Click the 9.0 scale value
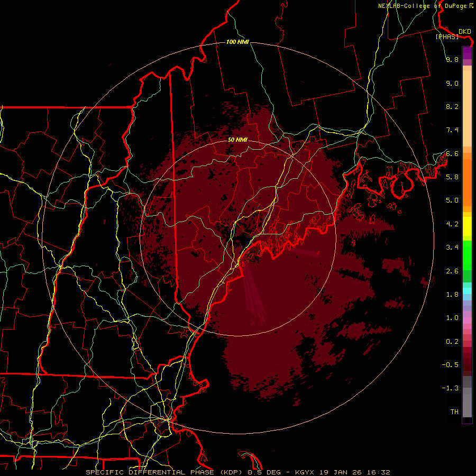This screenshot has height=476, width=476. click(452, 83)
